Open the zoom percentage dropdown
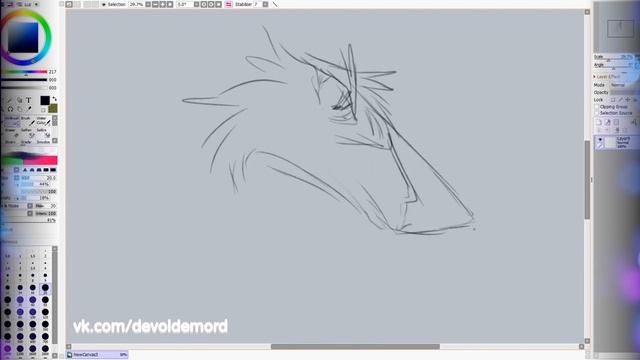The width and height of the screenshot is (640, 360). click(148, 4)
